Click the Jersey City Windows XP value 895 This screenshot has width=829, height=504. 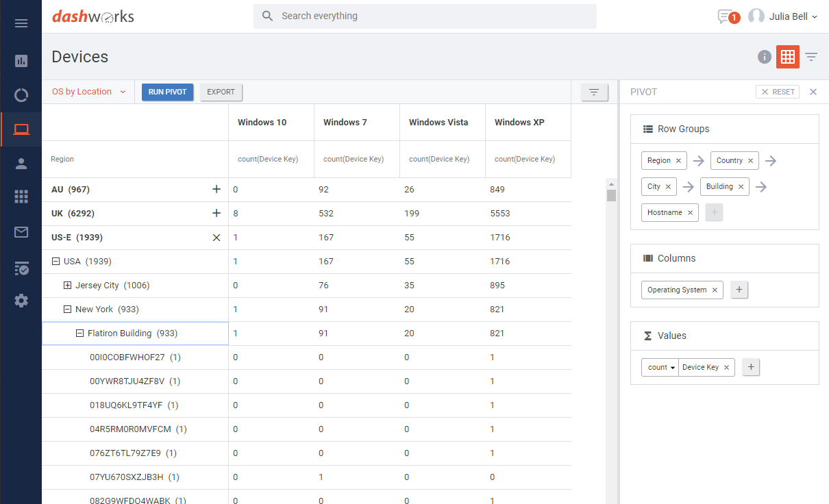[497, 286]
